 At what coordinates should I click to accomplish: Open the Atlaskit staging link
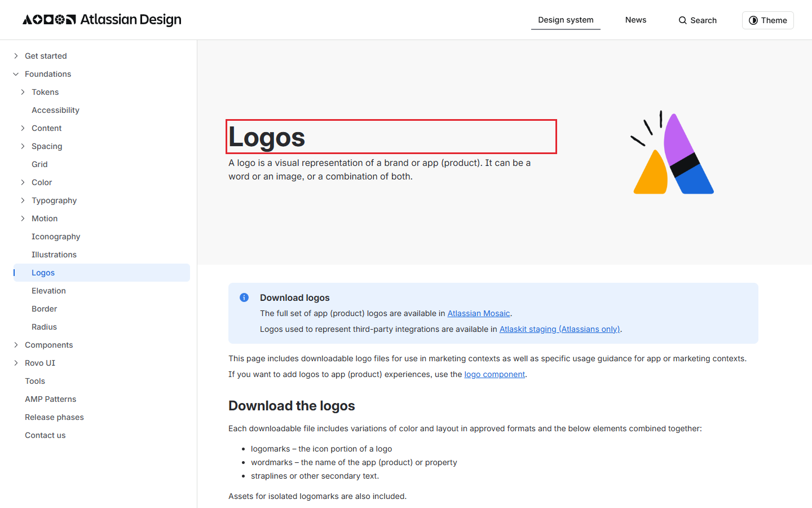point(559,329)
